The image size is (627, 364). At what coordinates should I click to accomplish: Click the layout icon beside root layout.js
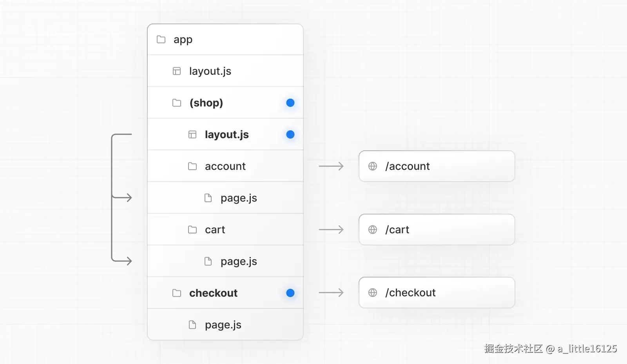(177, 71)
